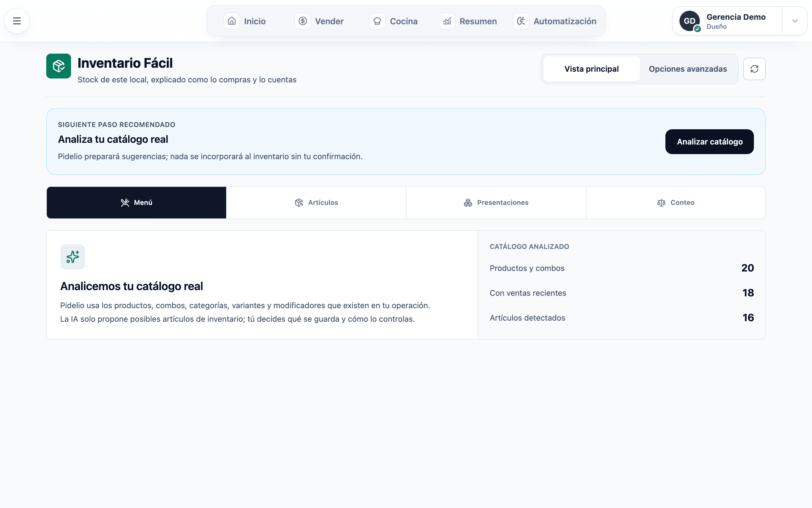Refresh the inventory with the reload icon
The image size is (812, 508).
[x=754, y=69]
